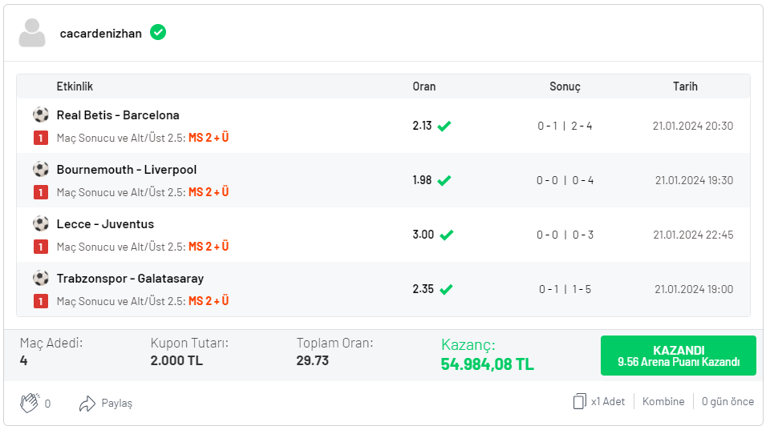
Task: Click the green checkmark beside odds 2.13
Action: click(444, 126)
